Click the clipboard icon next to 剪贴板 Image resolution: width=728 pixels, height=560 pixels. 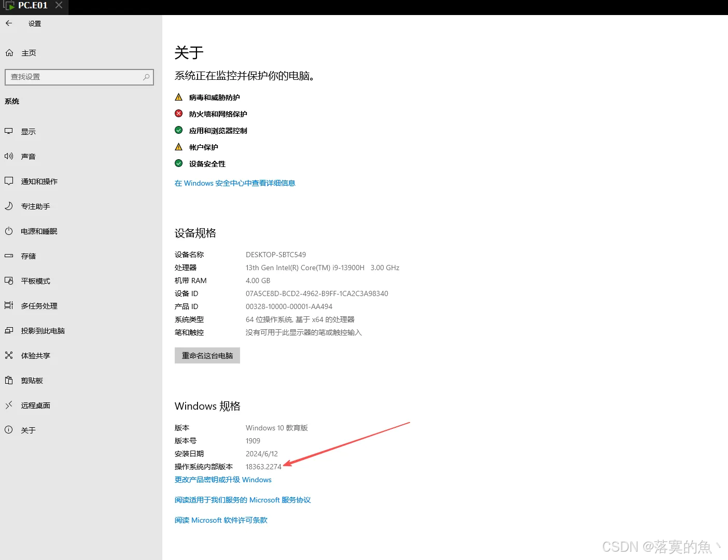[9, 380]
